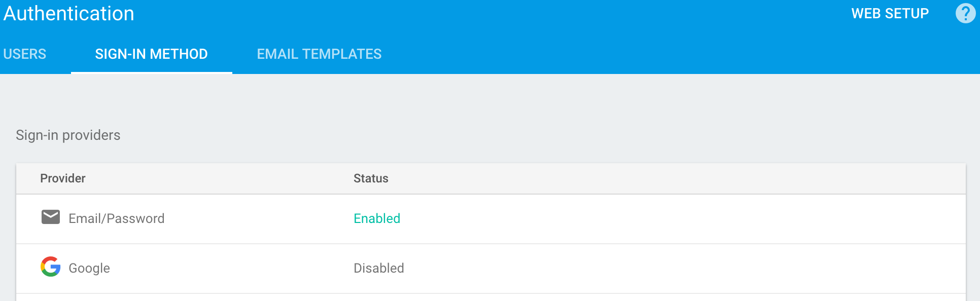
Task: Open the EMAIL TEMPLATES tab
Action: [319, 54]
